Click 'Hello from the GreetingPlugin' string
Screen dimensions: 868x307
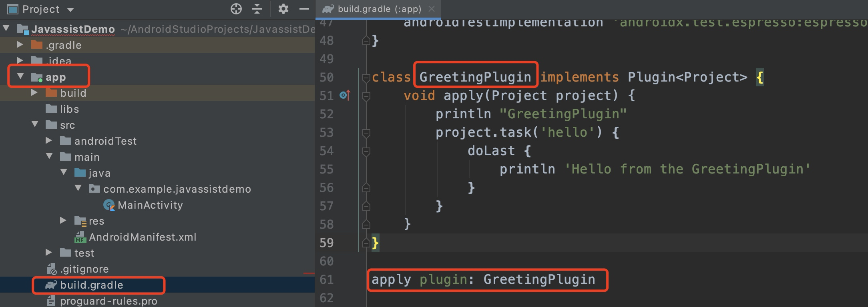tap(687, 169)
